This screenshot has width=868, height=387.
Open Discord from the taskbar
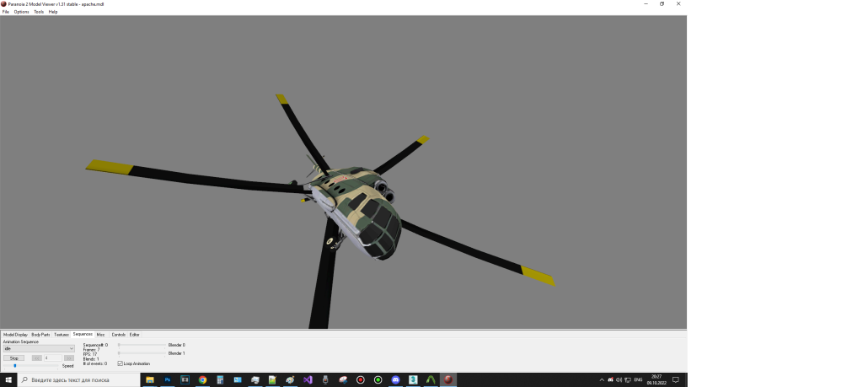[394, 380]
